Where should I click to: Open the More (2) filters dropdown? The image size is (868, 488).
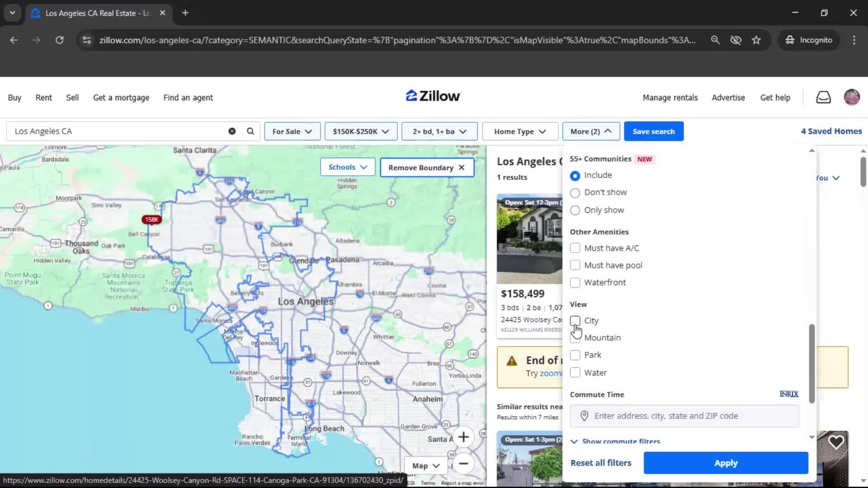point(591,131)
